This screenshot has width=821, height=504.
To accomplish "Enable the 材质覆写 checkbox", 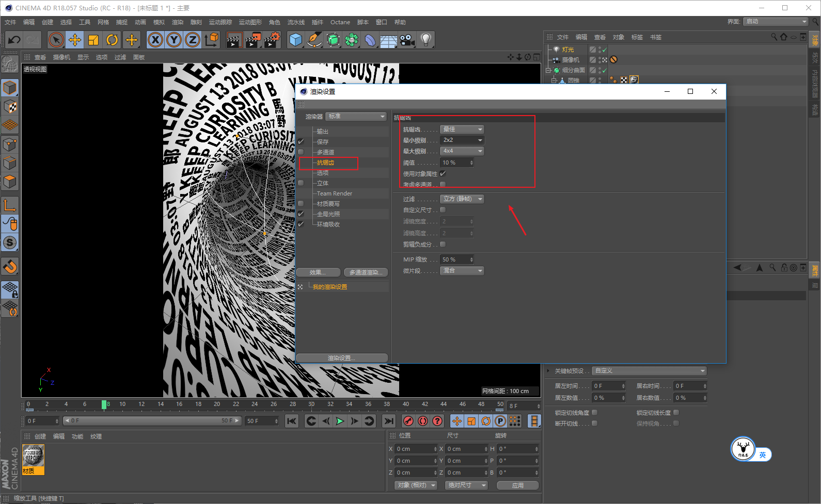I will 301,203.
